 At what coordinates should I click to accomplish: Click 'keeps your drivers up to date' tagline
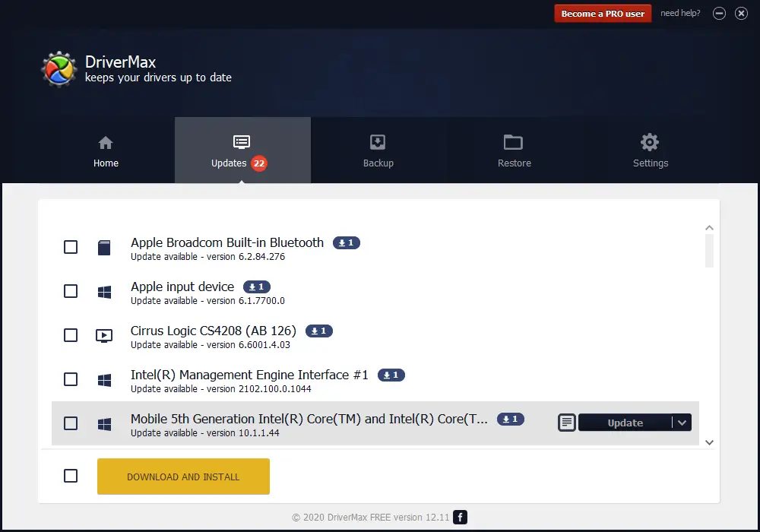point(158,78)
